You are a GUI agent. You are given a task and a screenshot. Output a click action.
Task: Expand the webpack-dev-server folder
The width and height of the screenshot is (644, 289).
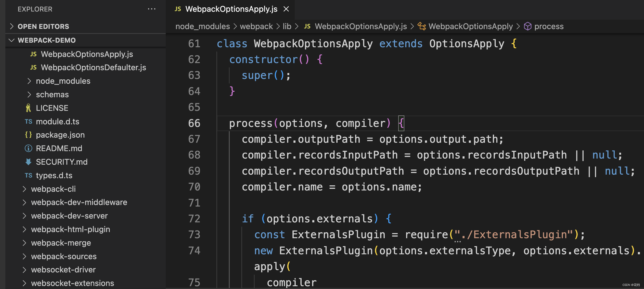pos(24,216)
